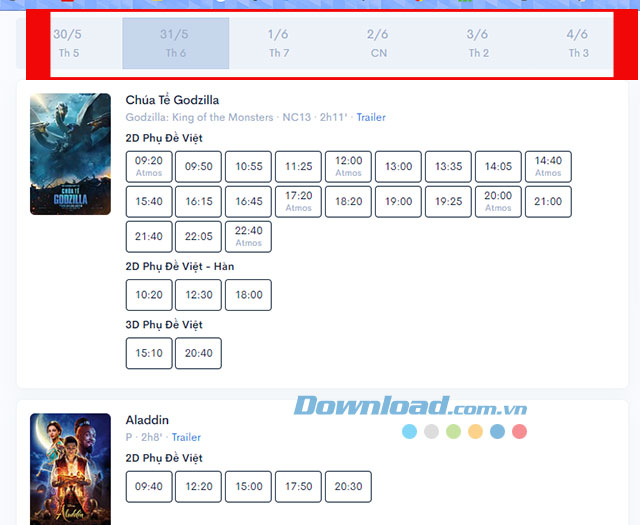Choose the Aladdin 17:50 showtime
This screenshot has width=640, height=525.
point(298,487)
